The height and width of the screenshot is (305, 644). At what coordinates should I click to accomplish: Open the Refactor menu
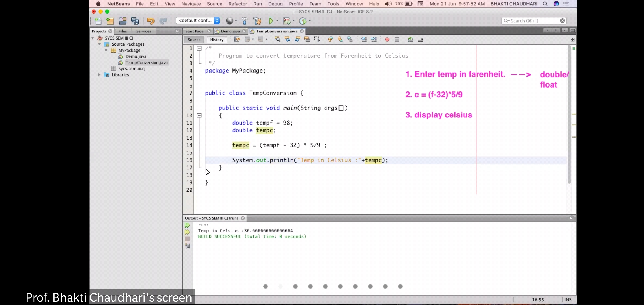pos(238,4)
